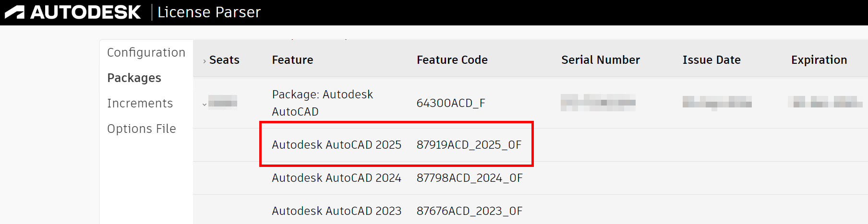Select the Autodesk AutoCAD 2024 feature
The image size is (868, 224).
336,178
